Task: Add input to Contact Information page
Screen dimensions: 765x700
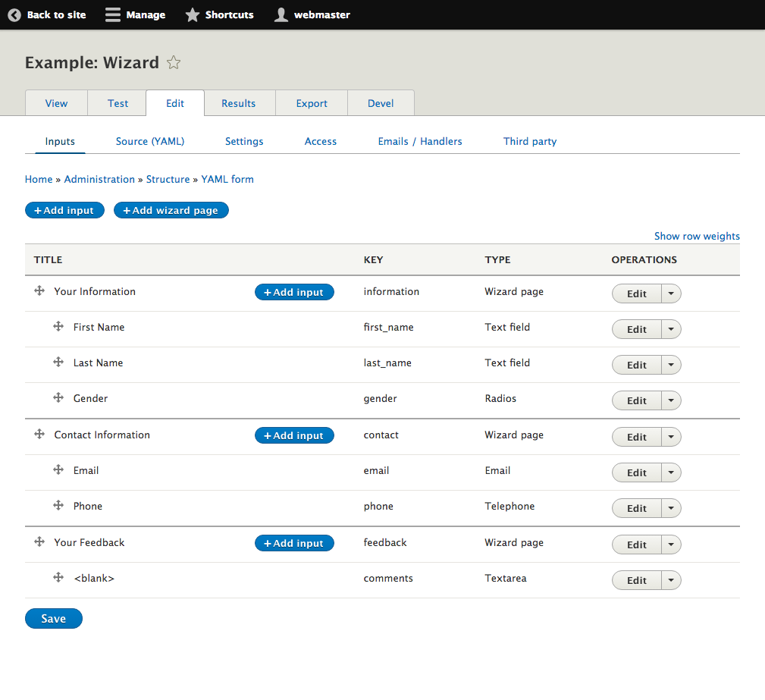Action: 294,435
